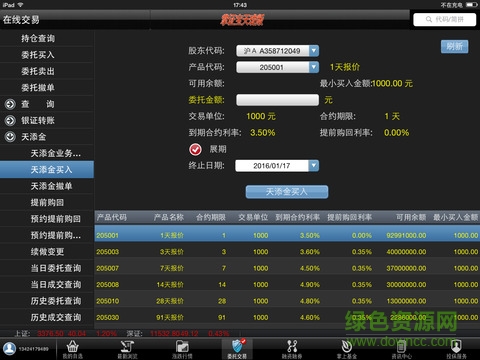Select 历史委托查询 in the sidebar
Viewport: 480px width, 360px height.
pyautogui.click(x=47, y=301)
